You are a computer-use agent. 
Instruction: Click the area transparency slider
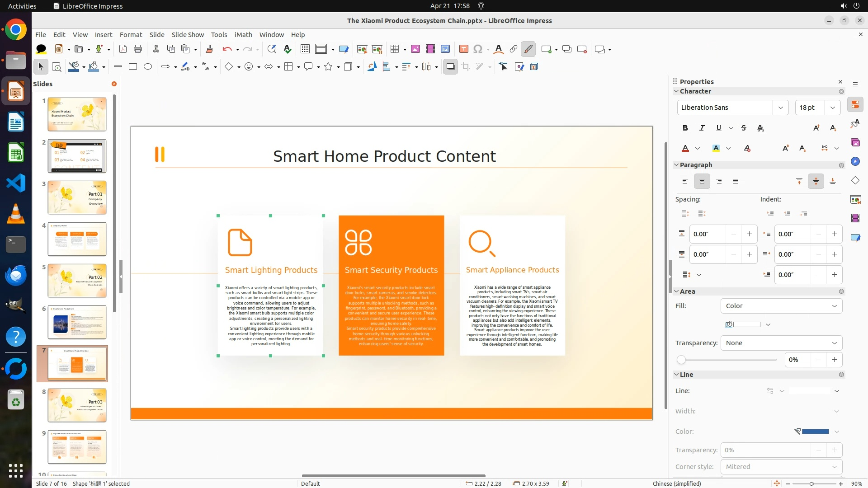(728, 360)
